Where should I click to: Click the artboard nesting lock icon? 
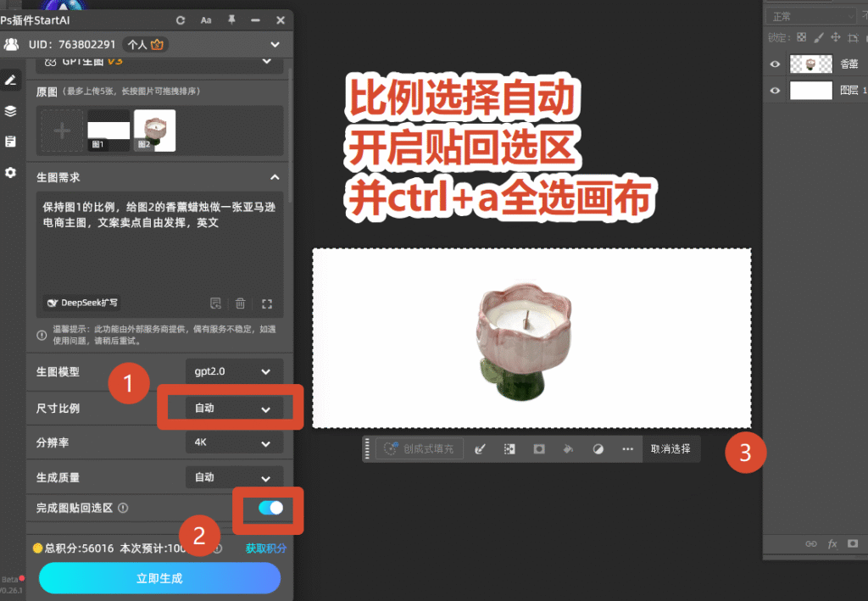(853, 37)
